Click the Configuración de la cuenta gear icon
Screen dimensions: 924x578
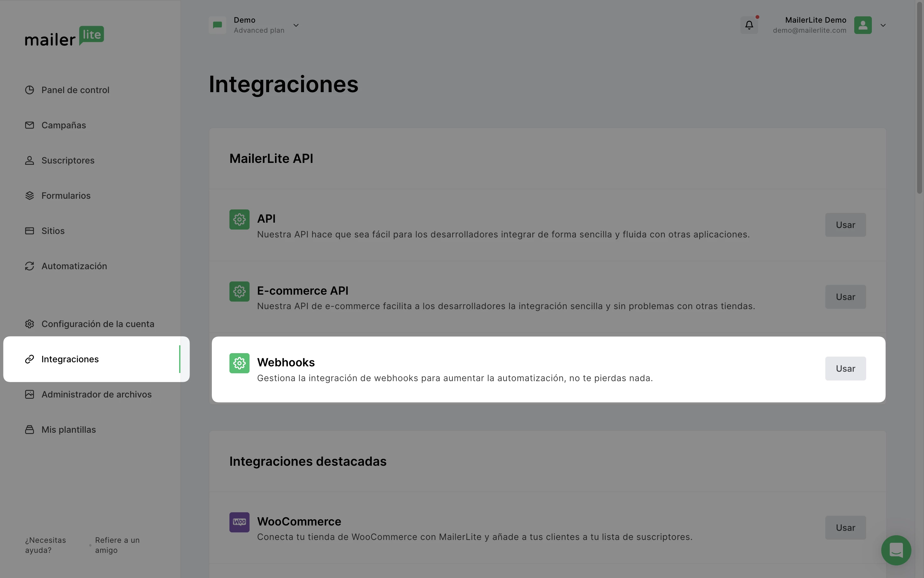click(x=30, y=324)
